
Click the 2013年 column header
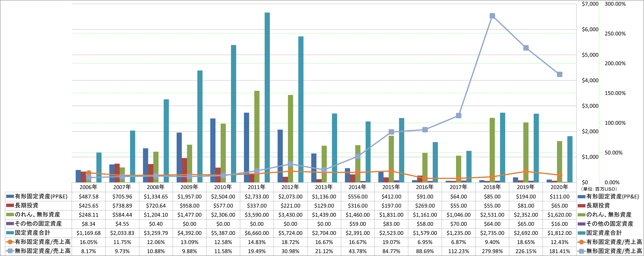pos(324,187)
